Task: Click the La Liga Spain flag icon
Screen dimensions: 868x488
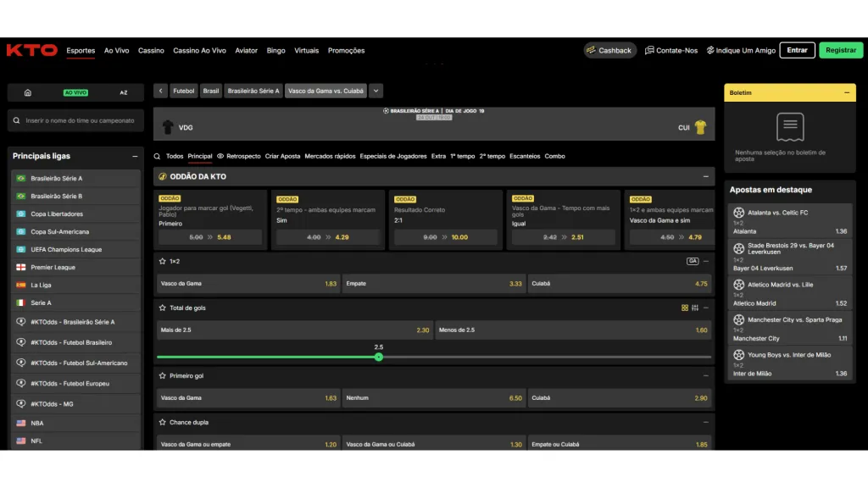Action: coord(21,285)
